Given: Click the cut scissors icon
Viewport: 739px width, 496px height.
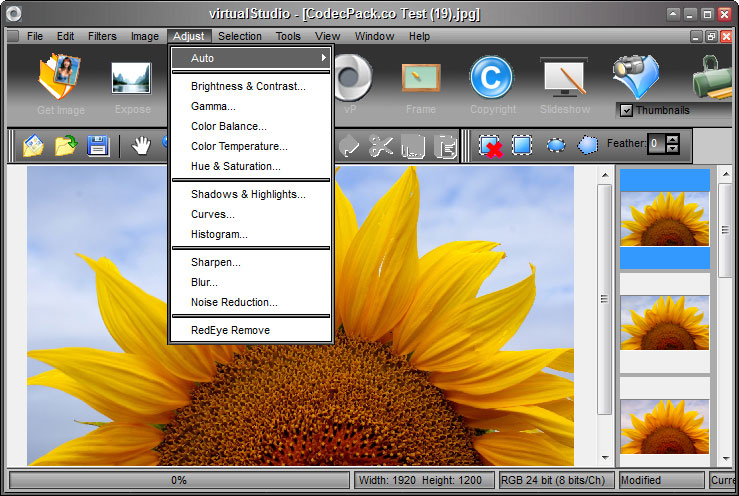Looking at the screenshot, I should (381, 146).
